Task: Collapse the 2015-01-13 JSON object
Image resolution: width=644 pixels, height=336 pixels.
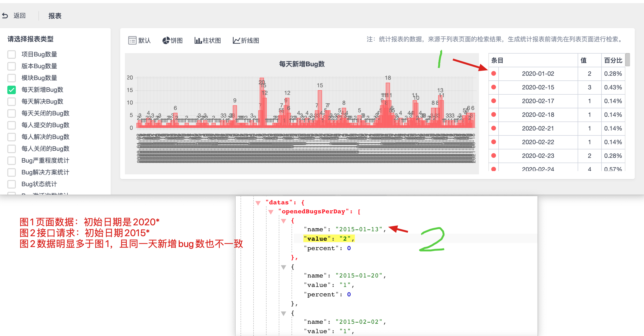Action: coord(284,221)
